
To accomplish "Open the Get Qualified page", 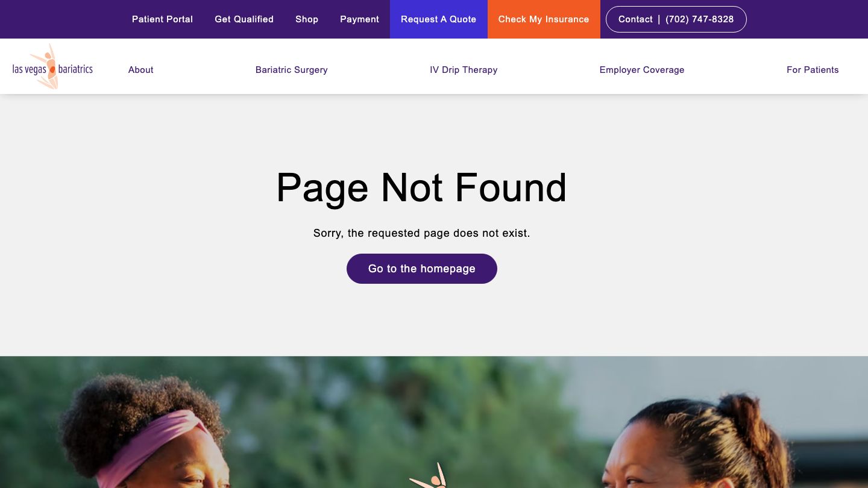I will (244, 19).
